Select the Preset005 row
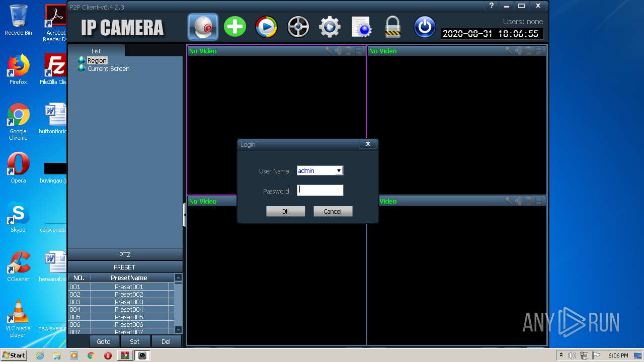The height and width of the screenshot is (362, 644). 121,317
